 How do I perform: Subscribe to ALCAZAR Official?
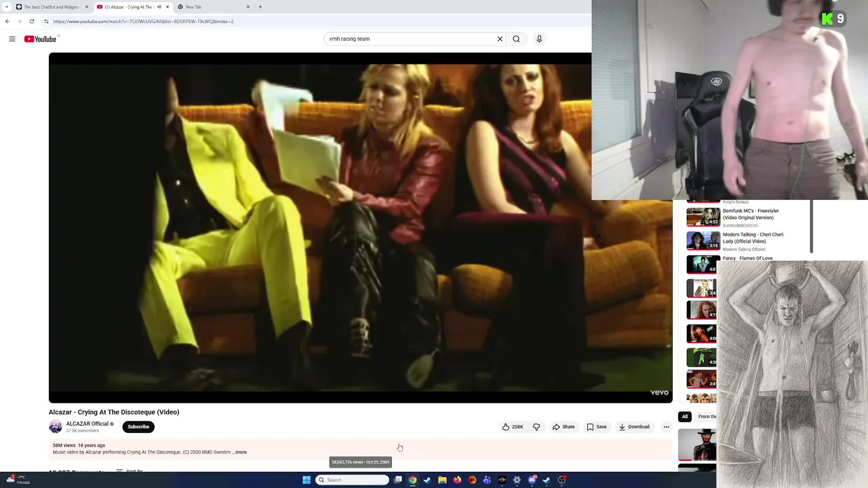(138, 427)
